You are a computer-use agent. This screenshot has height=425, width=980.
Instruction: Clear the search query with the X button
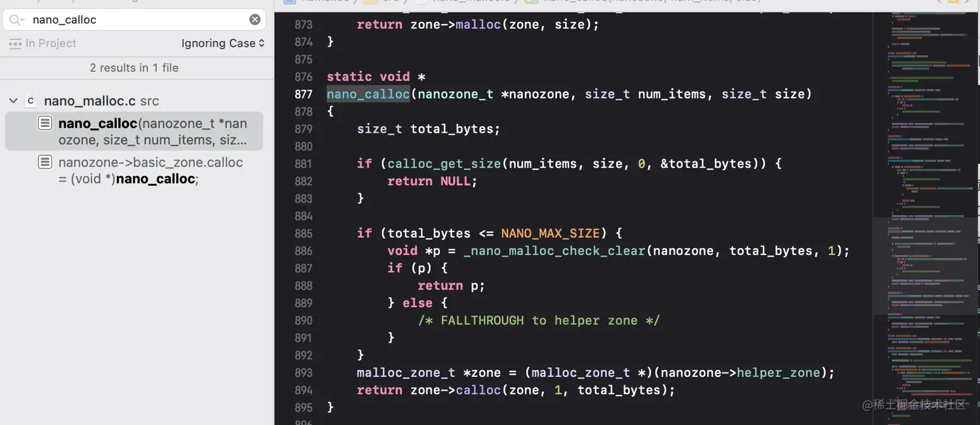pyautogui.click(x=254, y=19)
